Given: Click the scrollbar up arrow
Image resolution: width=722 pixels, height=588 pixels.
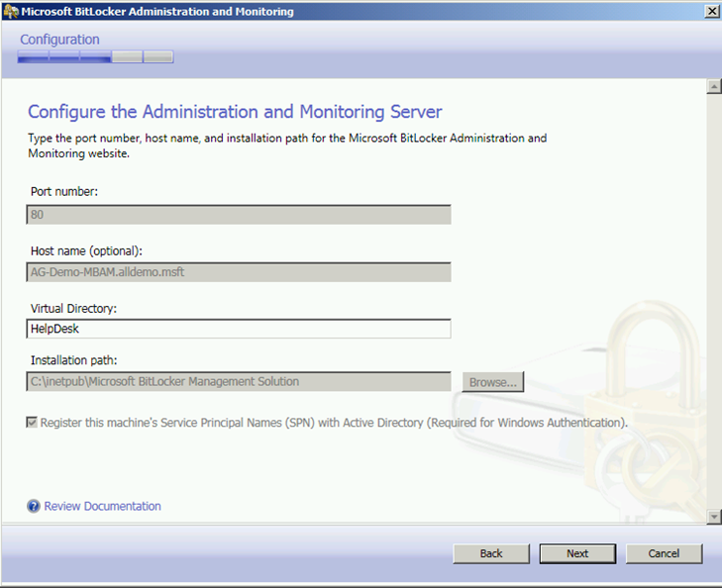Looking at the screenshot, I should point(714,86).
